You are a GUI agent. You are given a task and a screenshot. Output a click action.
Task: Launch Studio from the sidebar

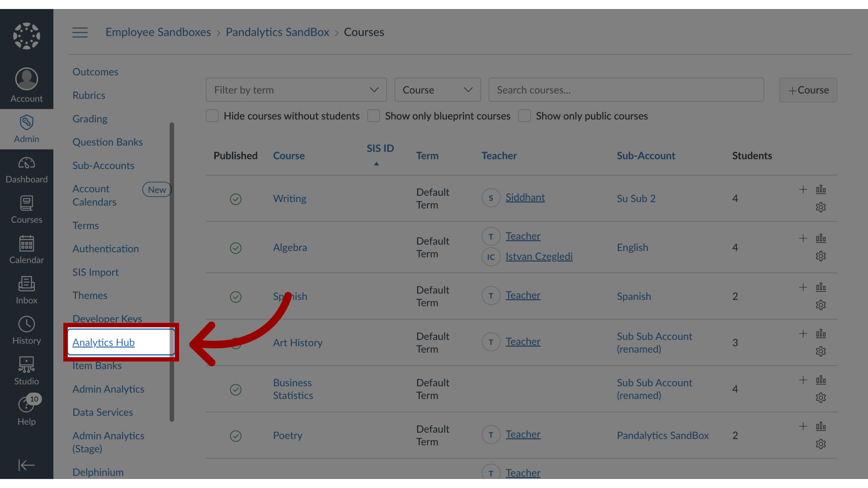click(x=26, y=370)
